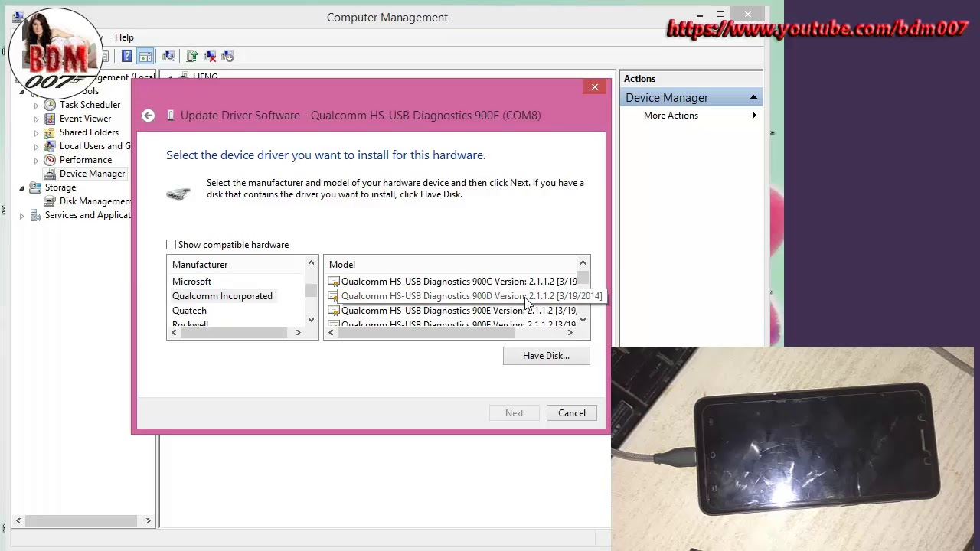Select Task Scheduler in the left tree
The image size is (980, 551).
point(90,105)
